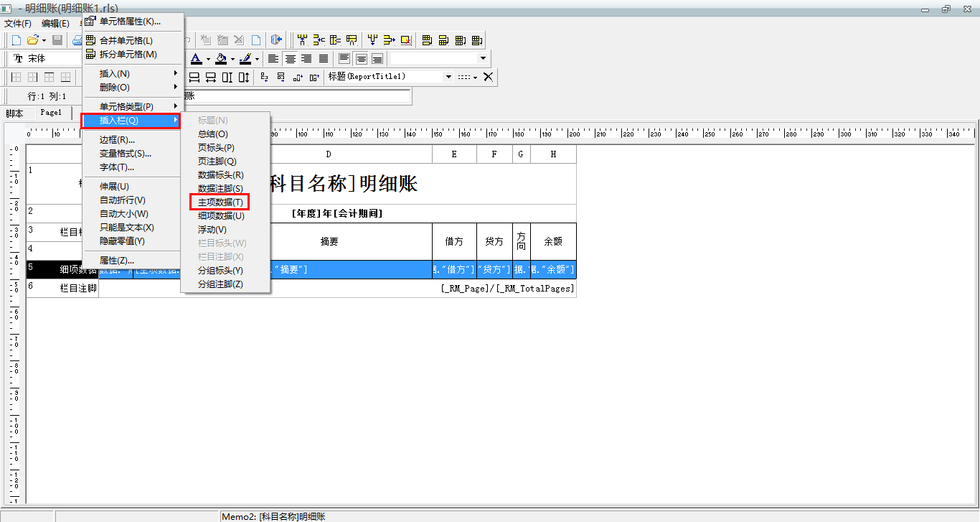
Task: Toggle 伸展(U) option
Action: point(133,187)
